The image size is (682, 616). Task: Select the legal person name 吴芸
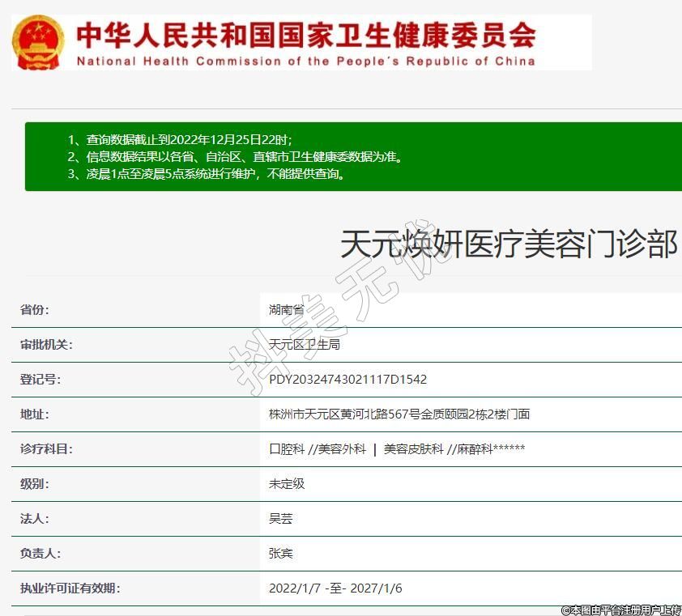281,519
